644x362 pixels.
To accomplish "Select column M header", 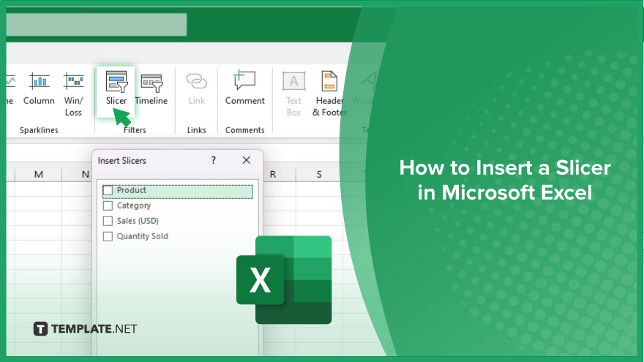I will coord(39,174).
